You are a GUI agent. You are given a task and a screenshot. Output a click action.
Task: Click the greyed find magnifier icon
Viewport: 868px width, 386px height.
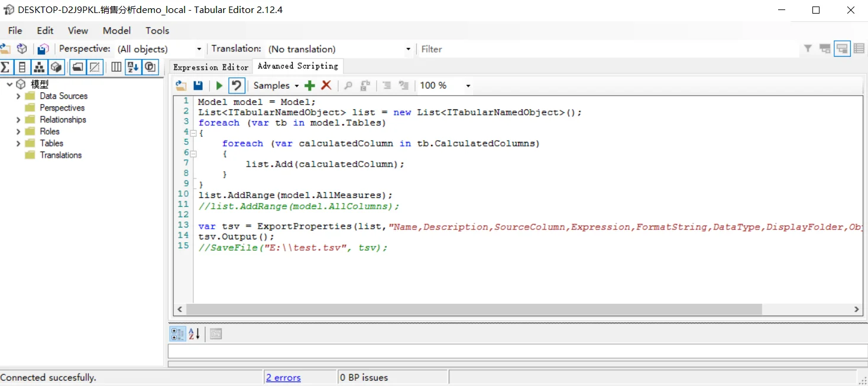[x=348, y=86]
